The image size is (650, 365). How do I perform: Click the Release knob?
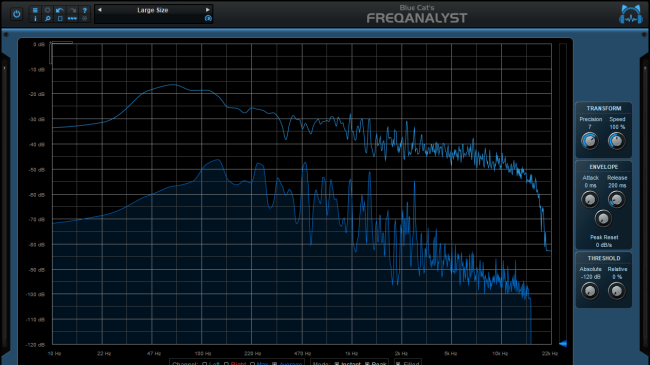[616, 200]
